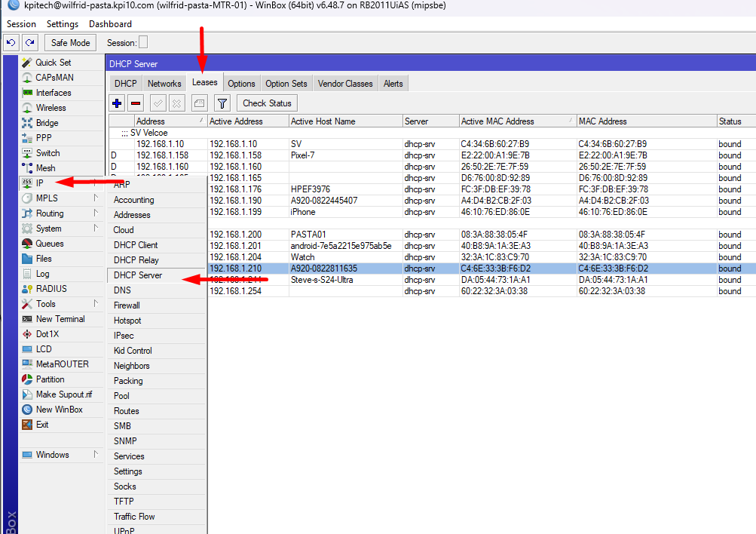756x534 pixels.
Task: Open the Bridge sidebar icon
Action: click(x=27, y=123)
